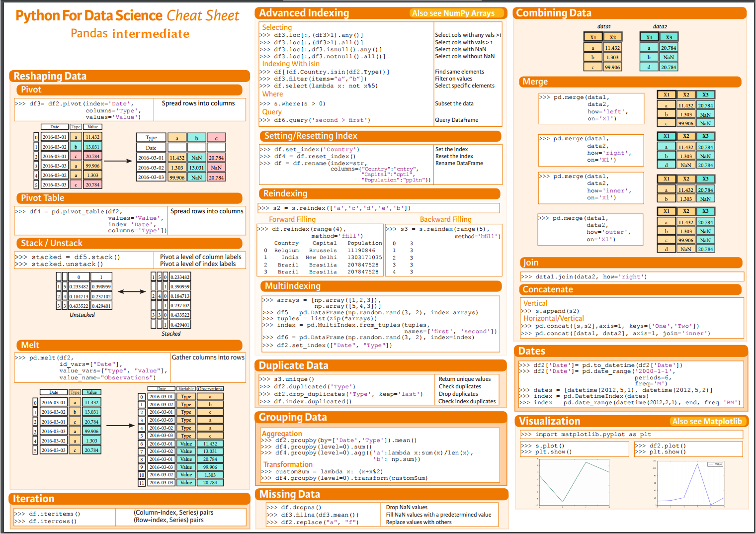Click the "Drop duplicates" description
The height and width of the screenshot is (534, 756).
point(458,394)
